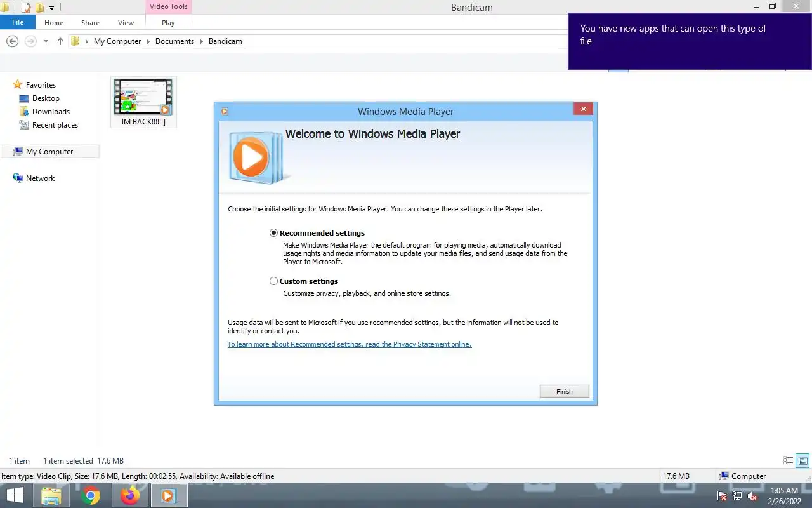
Task: Switch to the Home ribbon tab
Action: tap(54, 23)
